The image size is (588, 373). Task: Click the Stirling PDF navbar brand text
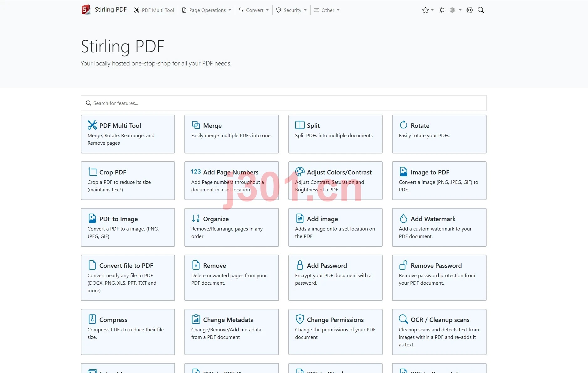coord(111,10)
